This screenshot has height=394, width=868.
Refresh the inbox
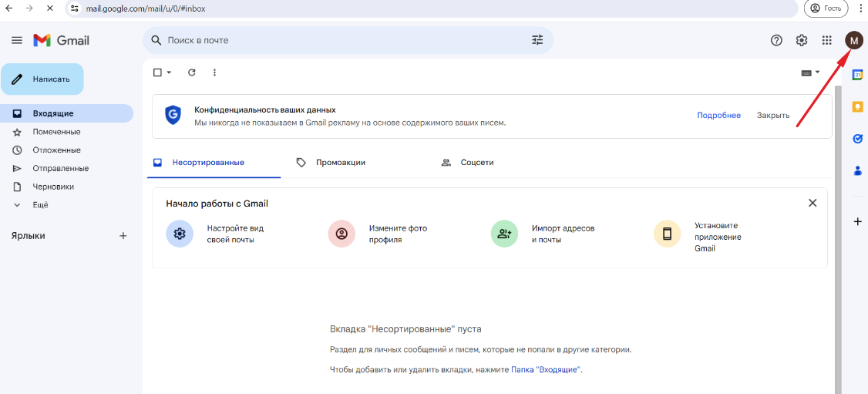click(191, 72)
